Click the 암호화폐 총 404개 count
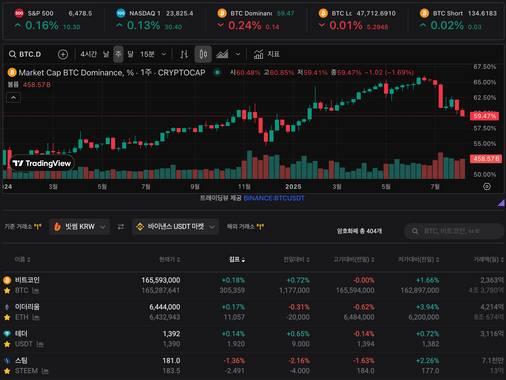Screen dimensions: 506x380 [x=359, y=231]
